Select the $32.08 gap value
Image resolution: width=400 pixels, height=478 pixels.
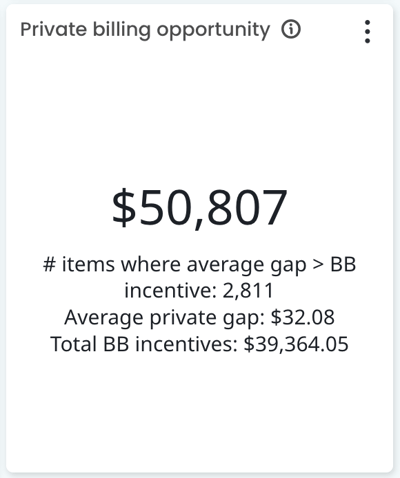pyautogui.click(x=302, y=317)
